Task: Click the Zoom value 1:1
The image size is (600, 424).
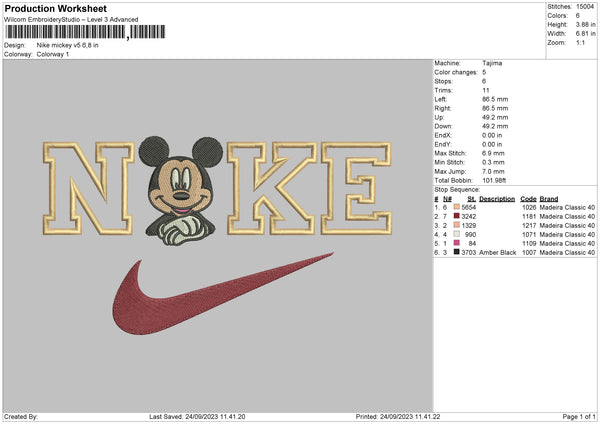Action: [x=580, y=42]
